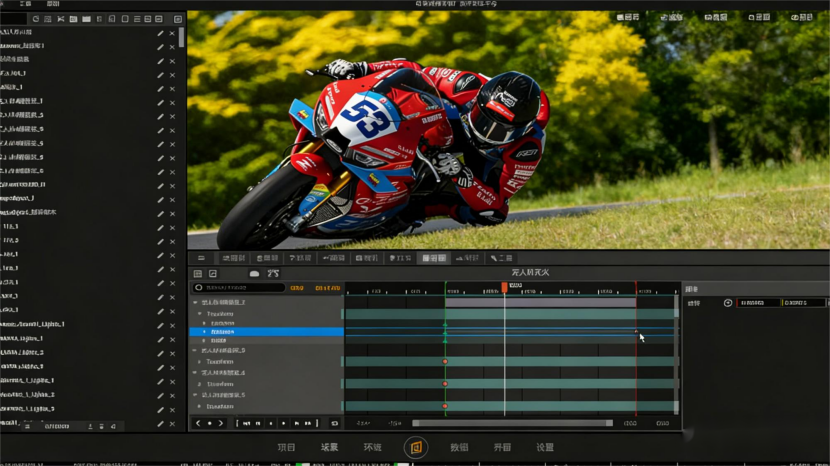Click the orange keyframe on the bottom Transform track
This screenshot has width=830, height=466.
[x=445, y=406]
